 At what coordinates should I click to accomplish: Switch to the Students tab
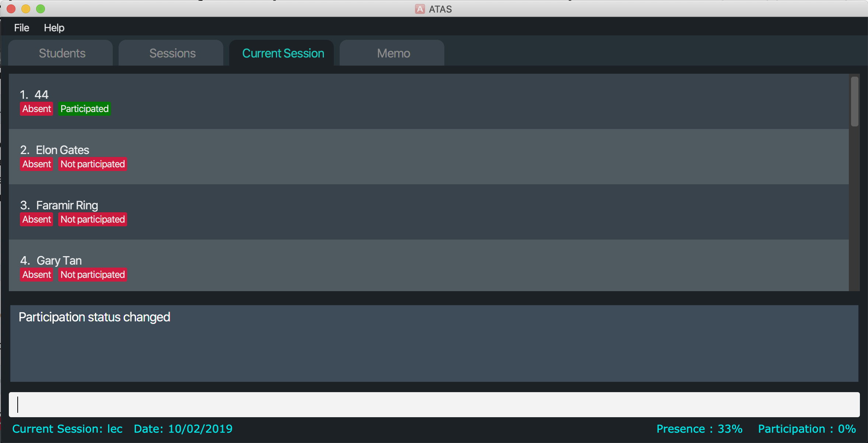coord(62,53)
